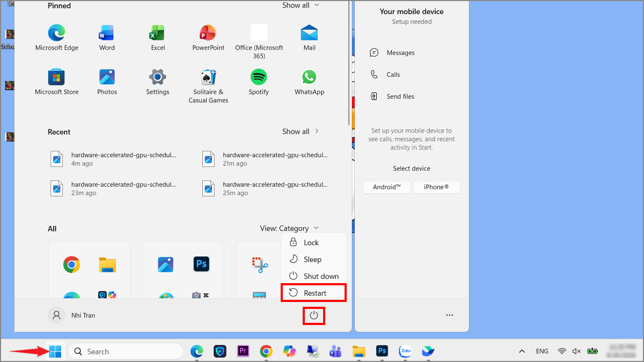The image size is (644, 362).
Task: Show hidden icons in the system tray
Action: [x=522, y=351]
